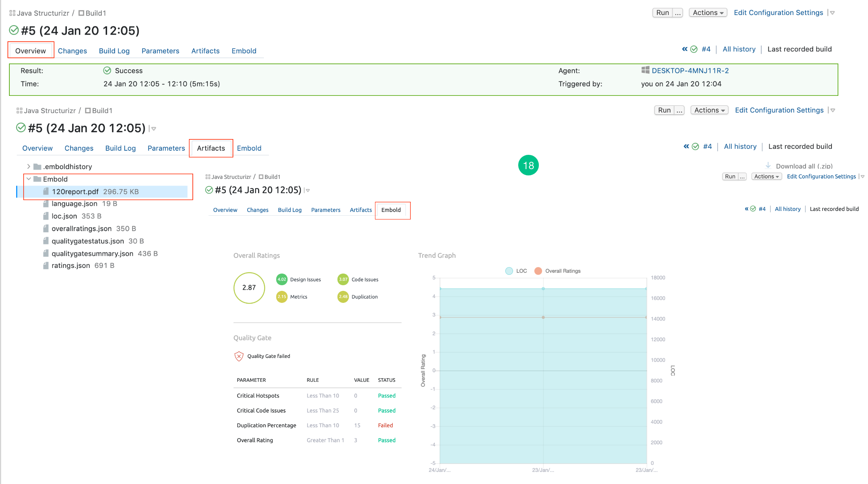Click the Design Issues 4.02 rating badge
Image resolution: width=868 pixels, height=484 pixels.
[x=282, y=279]
